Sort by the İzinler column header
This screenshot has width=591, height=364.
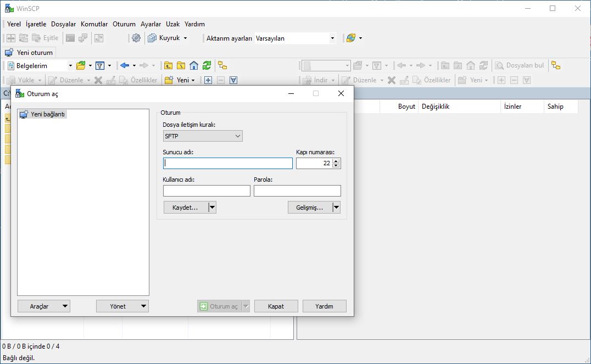pyautogui.click(x=522, y=107)
